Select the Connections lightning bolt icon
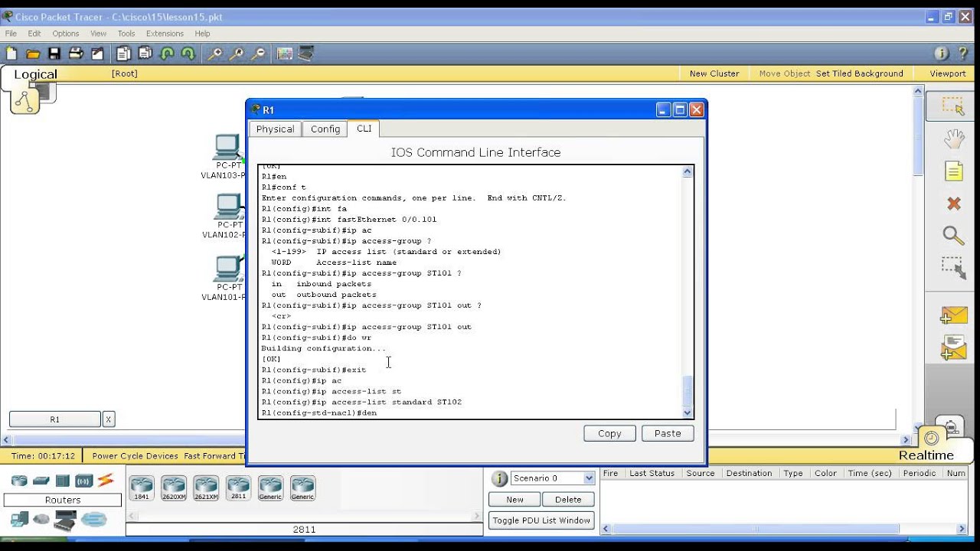The image size is (980, 551). click(105, 481)
